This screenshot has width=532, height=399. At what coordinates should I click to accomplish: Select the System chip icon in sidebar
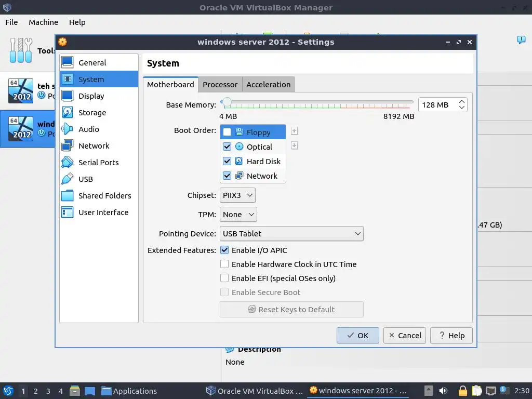coord(67,79)
